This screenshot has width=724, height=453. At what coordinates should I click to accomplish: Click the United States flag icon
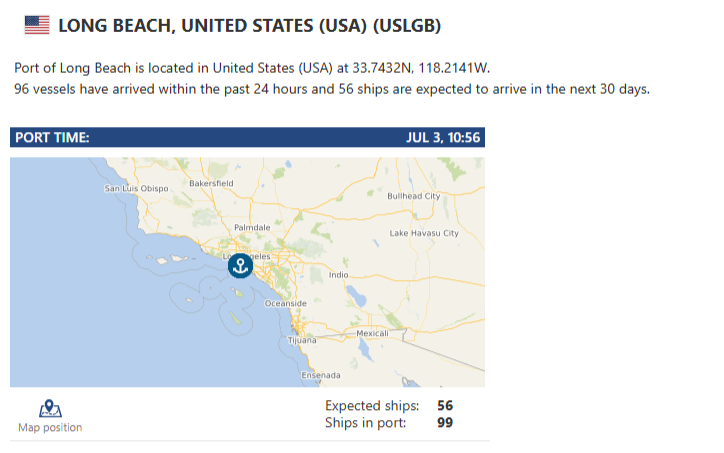point(37,25)
